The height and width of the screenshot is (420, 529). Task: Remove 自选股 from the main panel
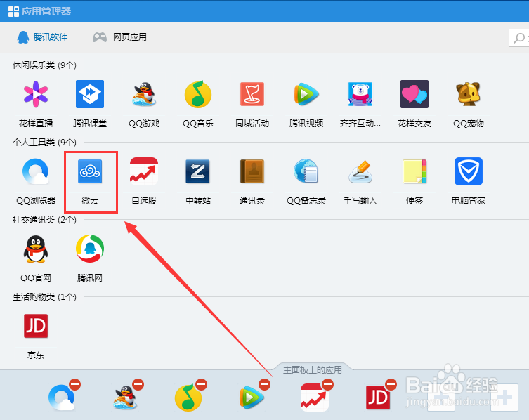327,385
